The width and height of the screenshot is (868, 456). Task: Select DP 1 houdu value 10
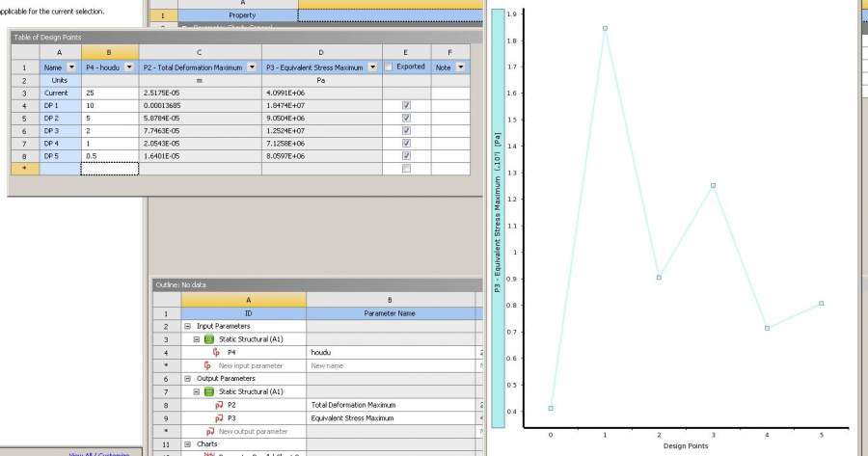click(x=110, y=105)
